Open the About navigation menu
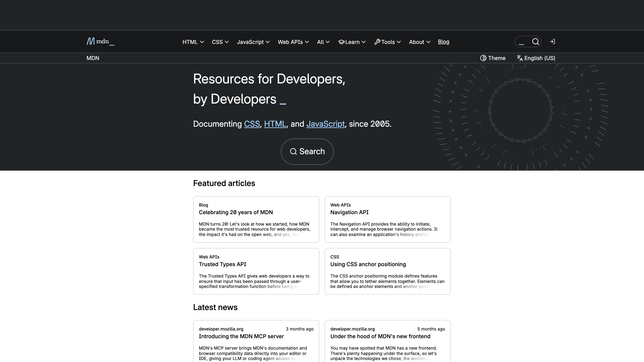Viewport: 644px width, 362px height. [419, 42]
